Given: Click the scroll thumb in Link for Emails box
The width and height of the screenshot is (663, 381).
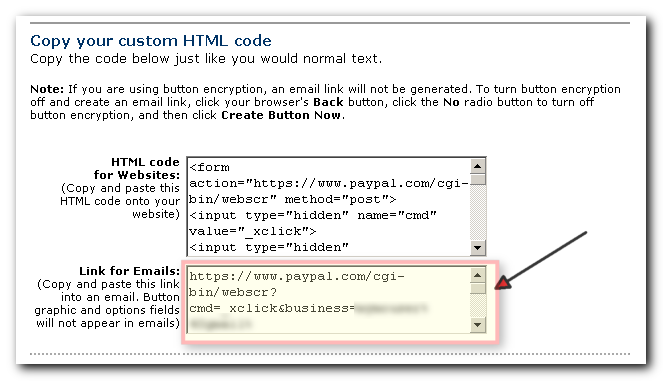Looking at the screenshot, I should (x=477, y=289).
